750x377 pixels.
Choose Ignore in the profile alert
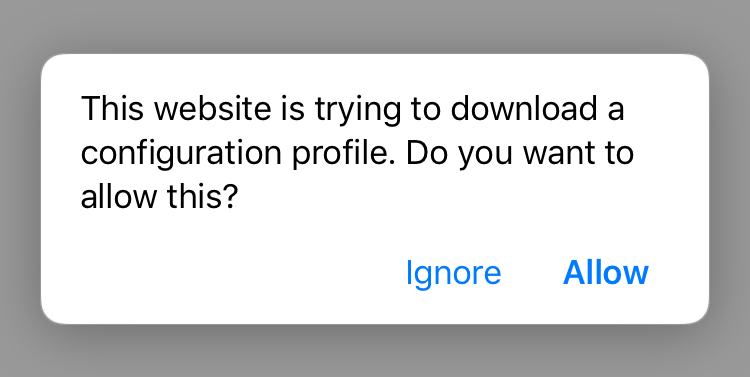click(x=453, y=274)
